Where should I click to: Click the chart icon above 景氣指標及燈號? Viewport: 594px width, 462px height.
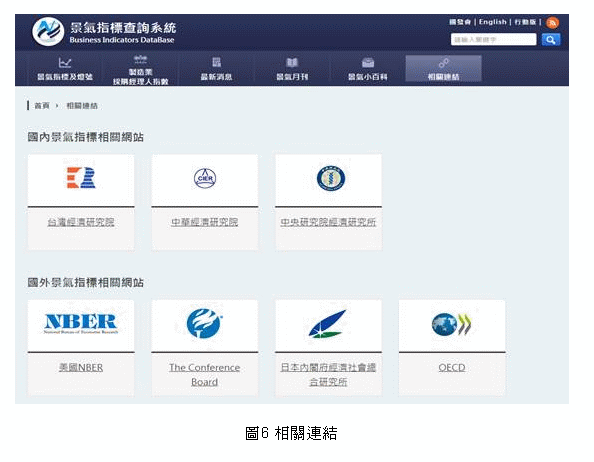click(x=65, y=62)
